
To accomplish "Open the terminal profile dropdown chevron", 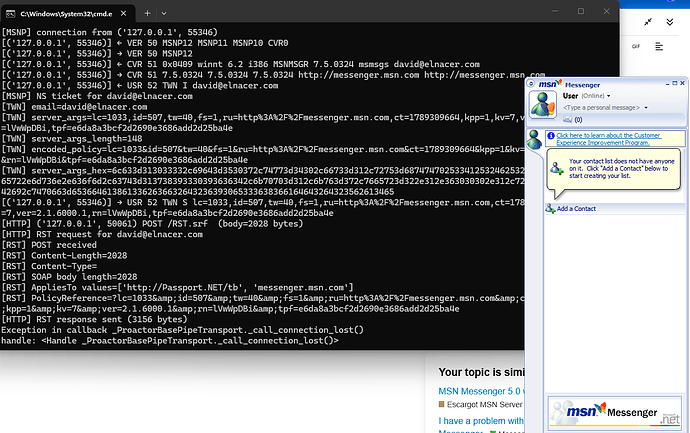I will 164,14.
